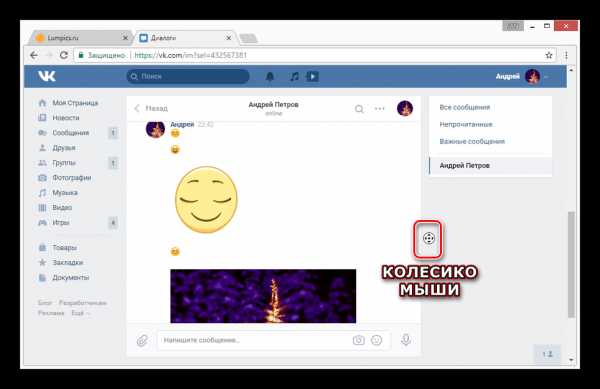
Task: Click the Напишите сообщение input field
Action: [254, 340]
